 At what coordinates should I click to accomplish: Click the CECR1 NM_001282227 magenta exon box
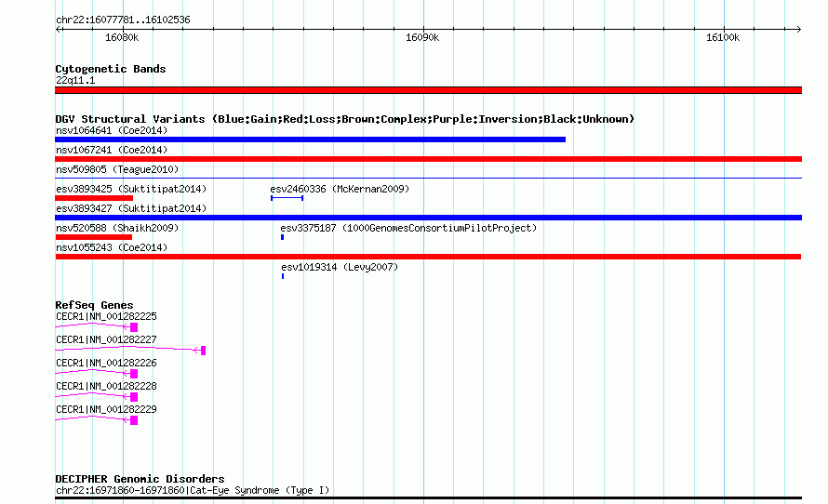coord(204,351)
